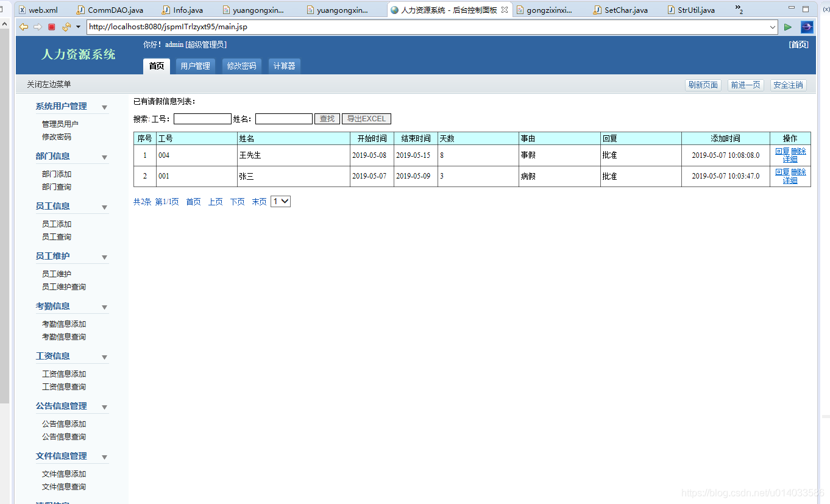Open 员工查询 in the sidebar
The width and height of the screenshot is (830, 504).
point(57,237)
